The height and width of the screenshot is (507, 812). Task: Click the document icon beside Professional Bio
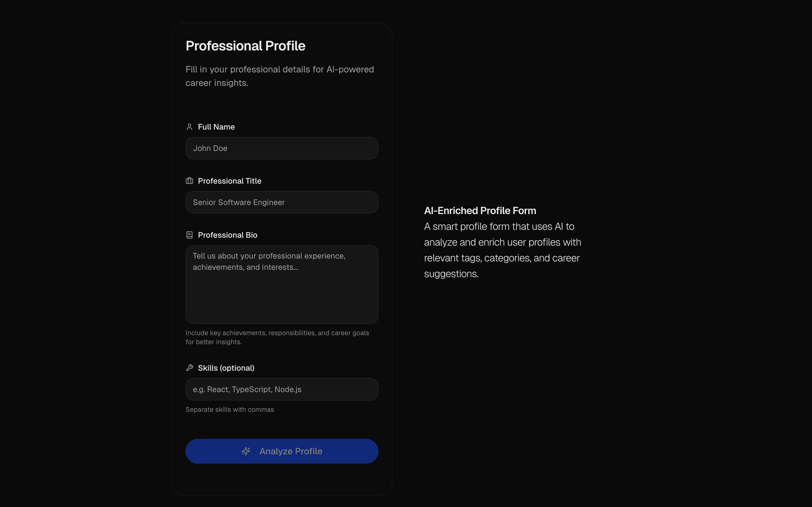click(189, 235)
